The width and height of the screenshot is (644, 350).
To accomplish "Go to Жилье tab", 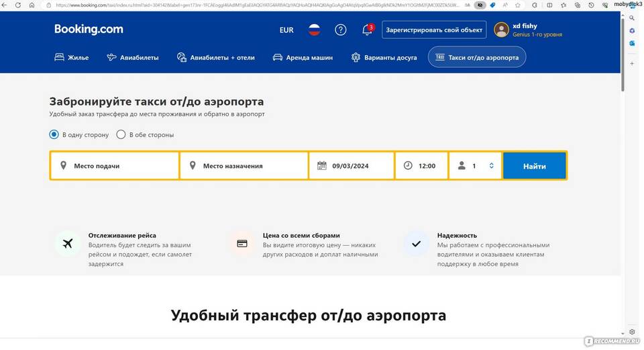I will [72, 57].
